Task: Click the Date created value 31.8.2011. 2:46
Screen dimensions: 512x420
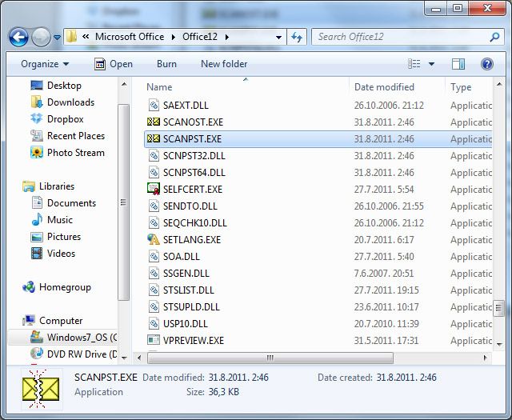Action: 406,378
